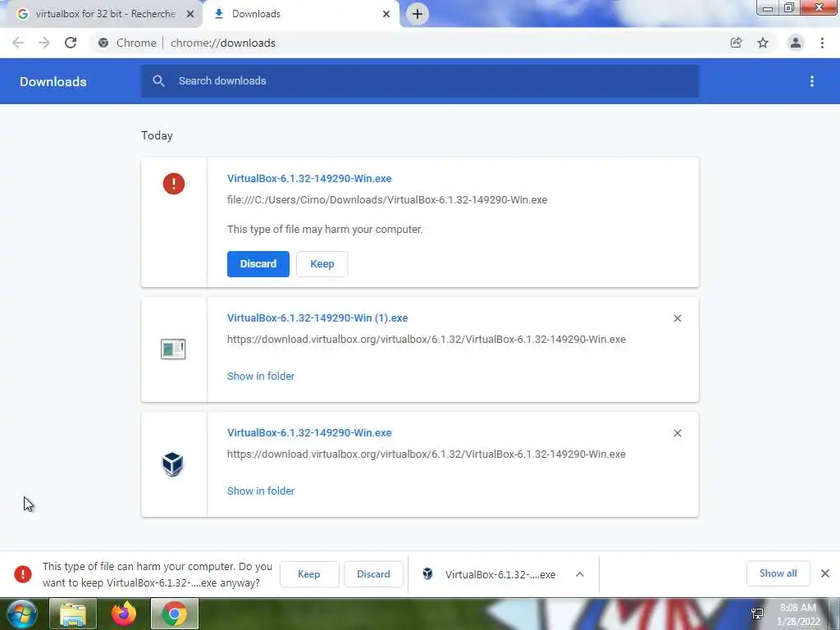This screenshot has width=840, height=630.
Task: Click the red warning icon in download shelf
Action: coord(22,574)
